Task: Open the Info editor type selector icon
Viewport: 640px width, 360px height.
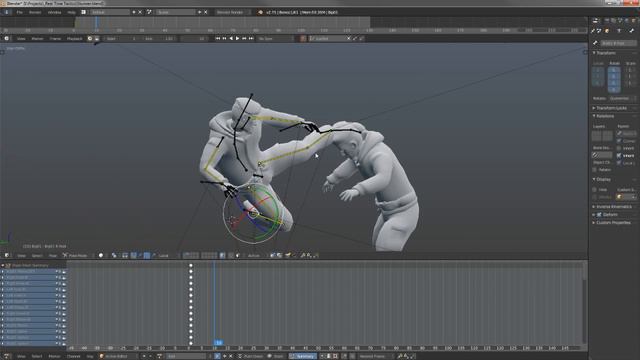Action: (7, 12)
